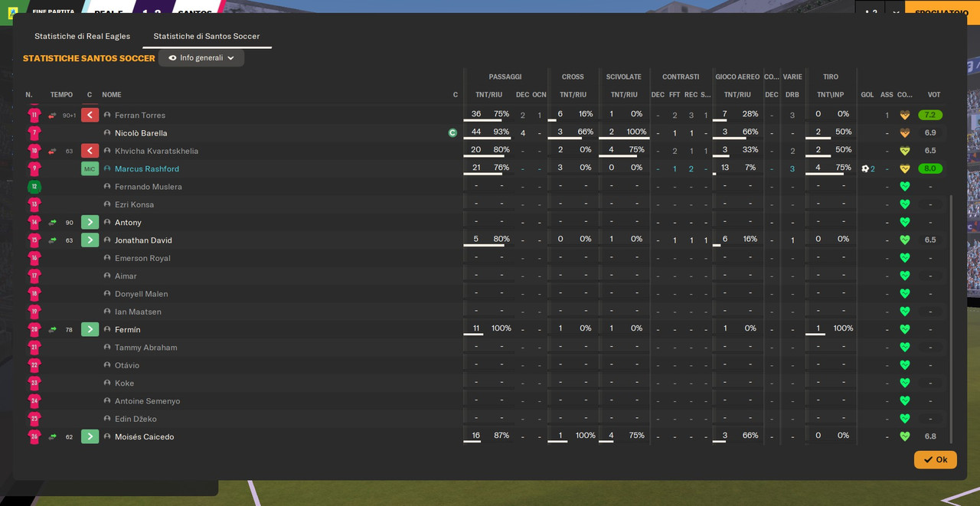980x506 pixels.
Task: Select Donyell Malen row name
Action: tap(141, 293)
